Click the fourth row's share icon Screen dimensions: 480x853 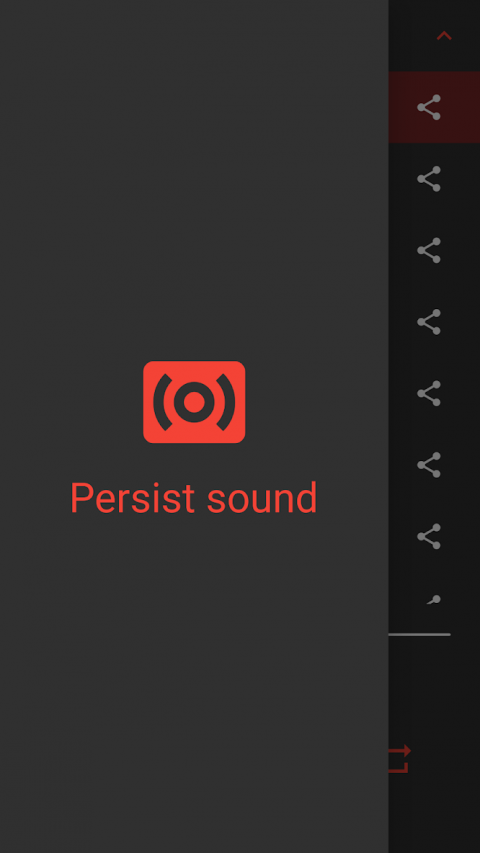[x=429, y=322]
